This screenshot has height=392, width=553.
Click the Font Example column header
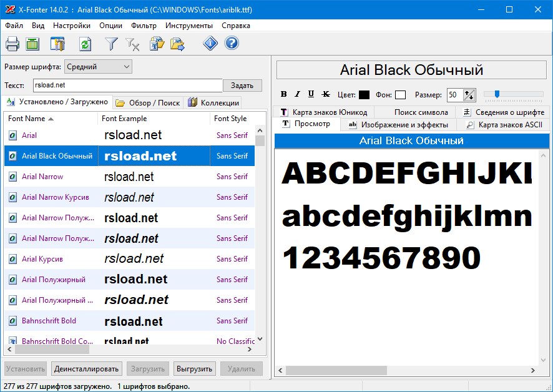pyautogui.click(x=154, y=119)
